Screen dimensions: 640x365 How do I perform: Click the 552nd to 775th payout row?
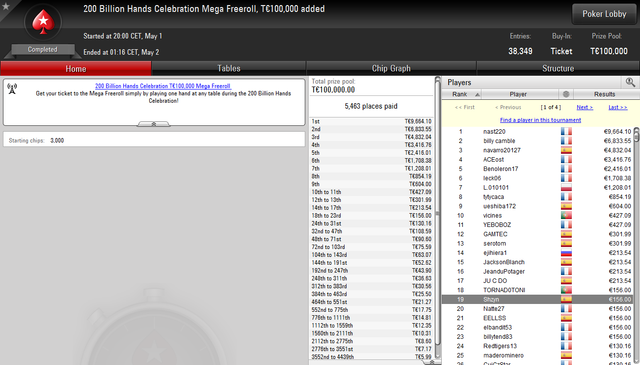click(x=371, y=310)
